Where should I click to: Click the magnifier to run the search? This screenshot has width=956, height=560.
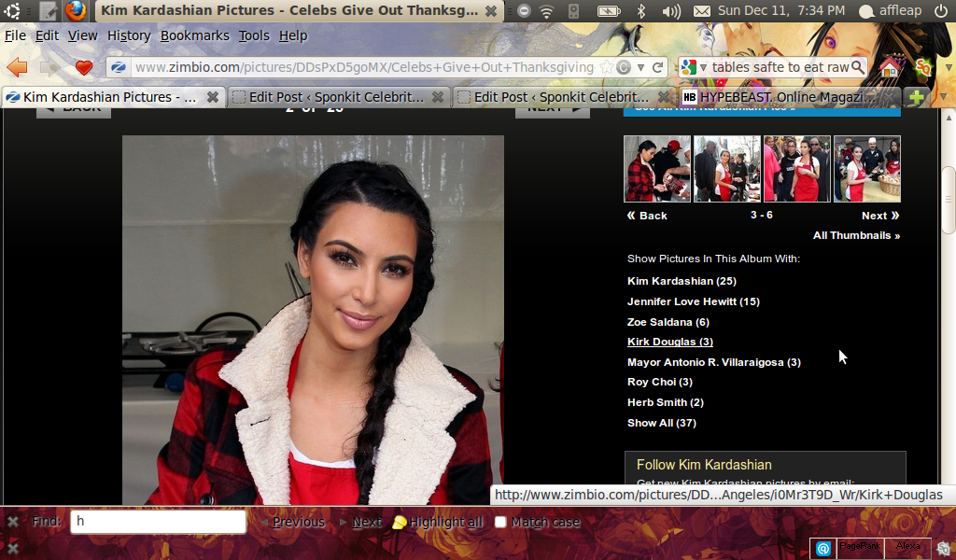click(x=857, y=67)
